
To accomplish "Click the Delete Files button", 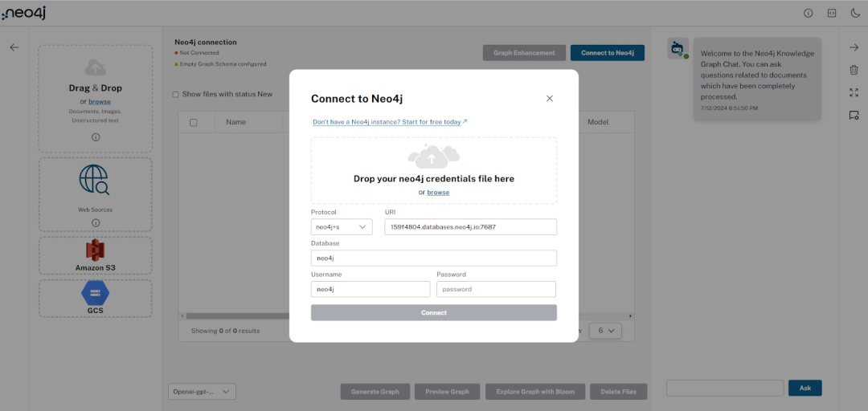I will (618, 392).
